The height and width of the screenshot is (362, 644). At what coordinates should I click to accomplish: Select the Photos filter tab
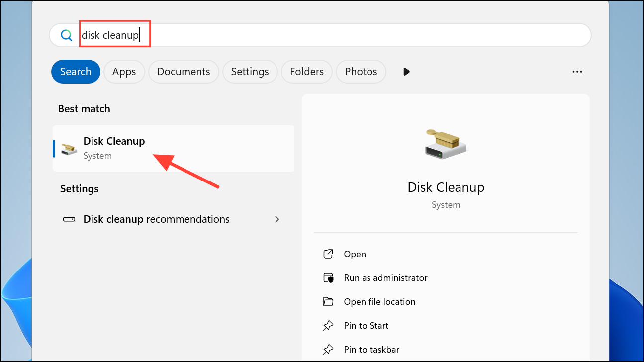[361, 72]
